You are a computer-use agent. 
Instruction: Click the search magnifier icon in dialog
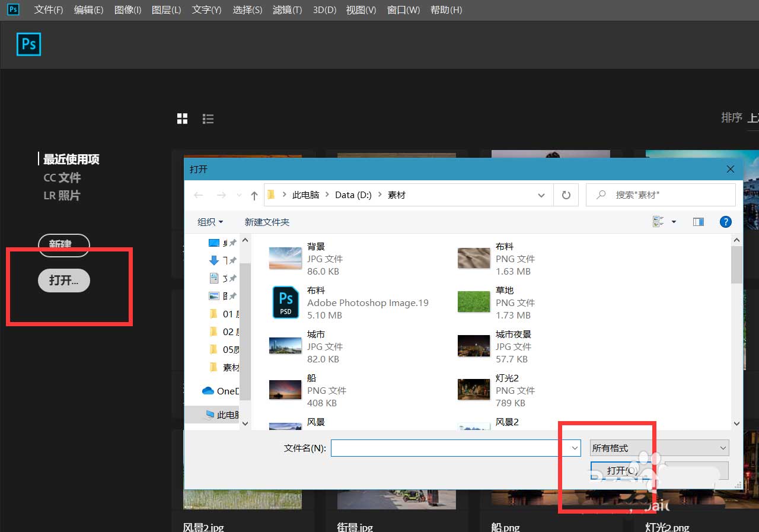tap(601, 195)
